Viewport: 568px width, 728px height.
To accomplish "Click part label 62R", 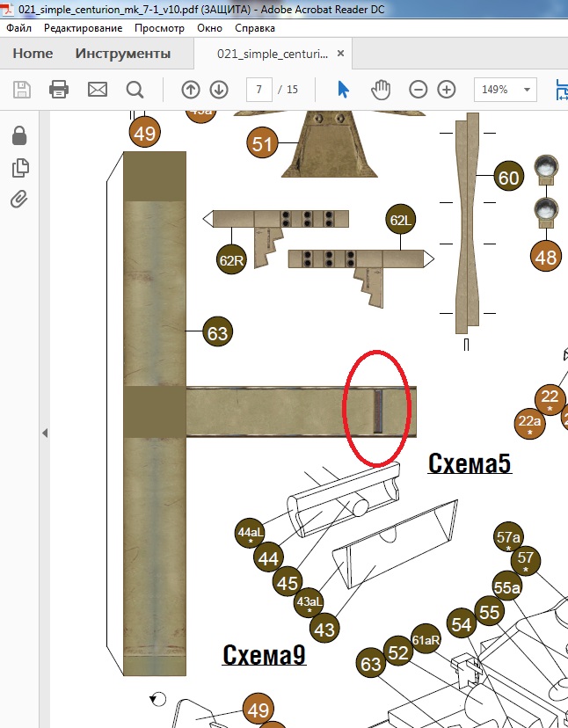I will [x=231, y=260].
